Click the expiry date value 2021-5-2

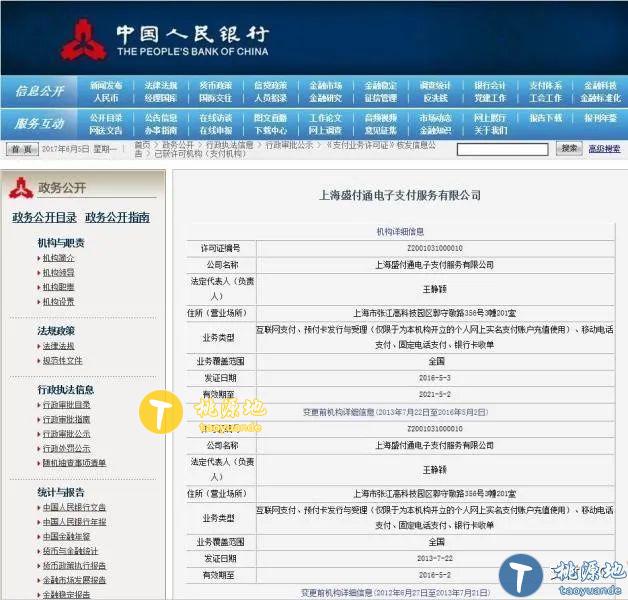pos(435,394)
